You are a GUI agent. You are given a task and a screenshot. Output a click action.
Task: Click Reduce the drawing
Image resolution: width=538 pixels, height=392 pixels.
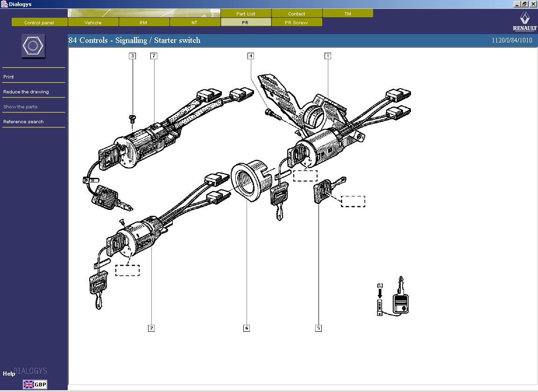[x=26, y=91]
